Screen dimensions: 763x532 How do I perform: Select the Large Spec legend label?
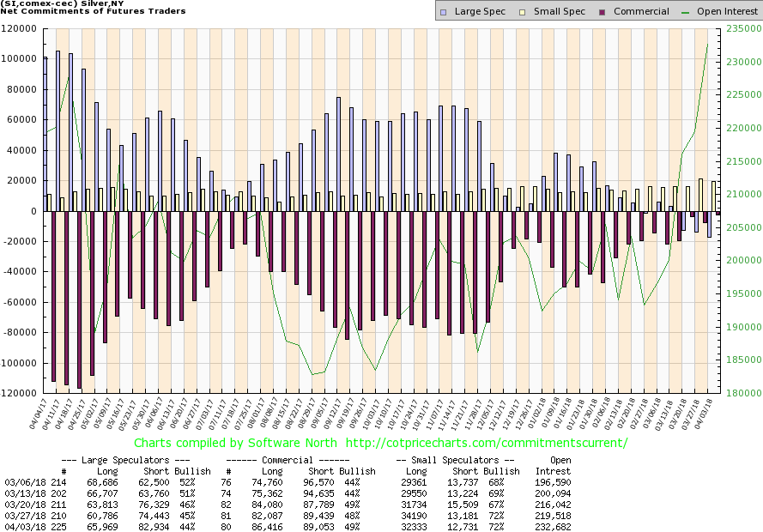[480, 12]
